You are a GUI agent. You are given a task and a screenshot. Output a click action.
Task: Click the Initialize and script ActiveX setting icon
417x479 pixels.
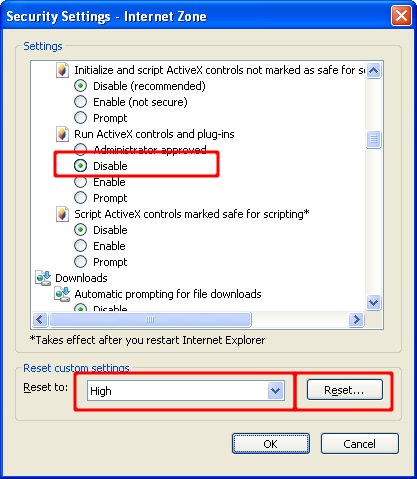tap(62, 70)
